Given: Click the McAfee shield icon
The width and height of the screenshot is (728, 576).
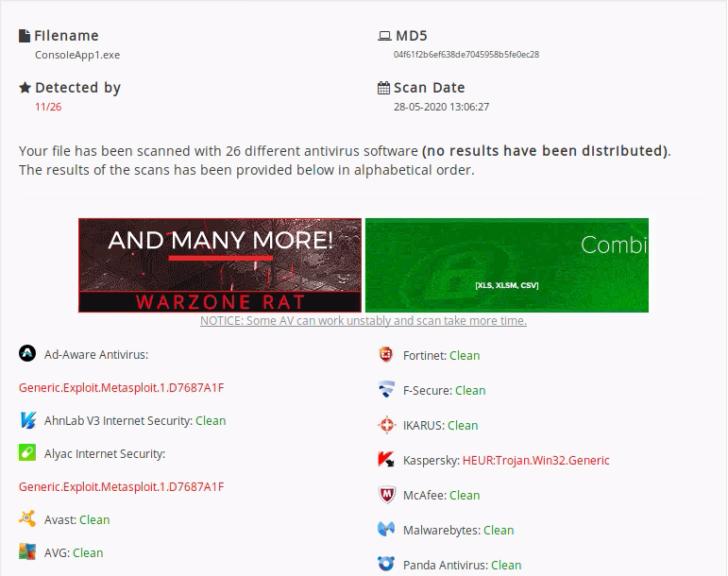Looking at the screenshot, I should pyautogui.click(x=387, y=495).
